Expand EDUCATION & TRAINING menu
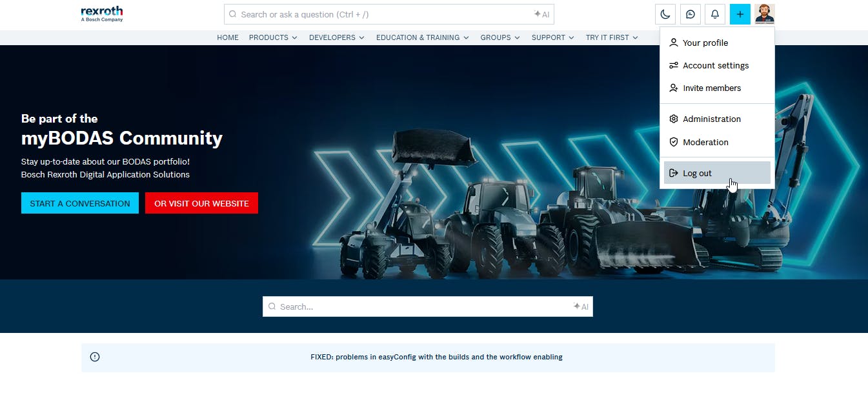This screenshot has width=868, height=402. click(x=423, y=37)
